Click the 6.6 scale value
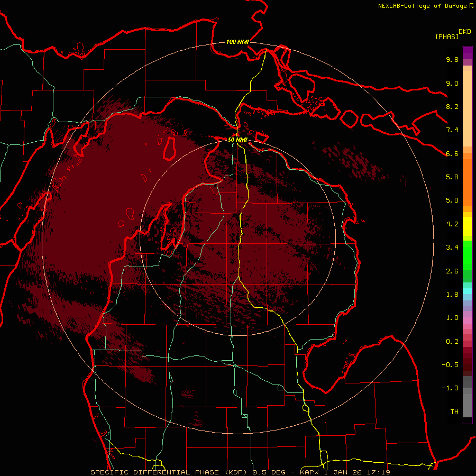476x476 pixels. pyautogui.click(x=452, y=153)
